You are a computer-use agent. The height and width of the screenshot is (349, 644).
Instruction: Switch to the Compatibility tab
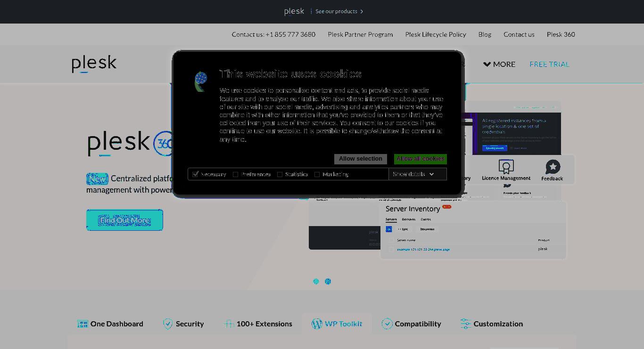pos(412,324)
